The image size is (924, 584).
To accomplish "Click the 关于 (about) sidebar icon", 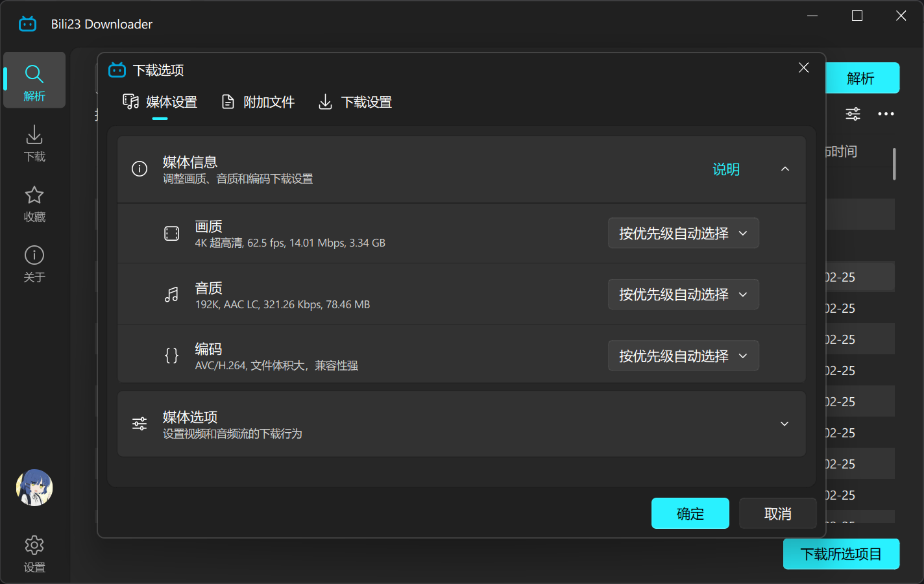I will pyautogui.click(x=34, y=262).
